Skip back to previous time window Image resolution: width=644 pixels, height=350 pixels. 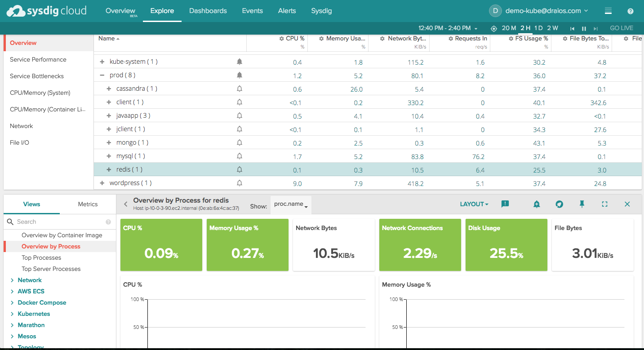click(572, 28)
